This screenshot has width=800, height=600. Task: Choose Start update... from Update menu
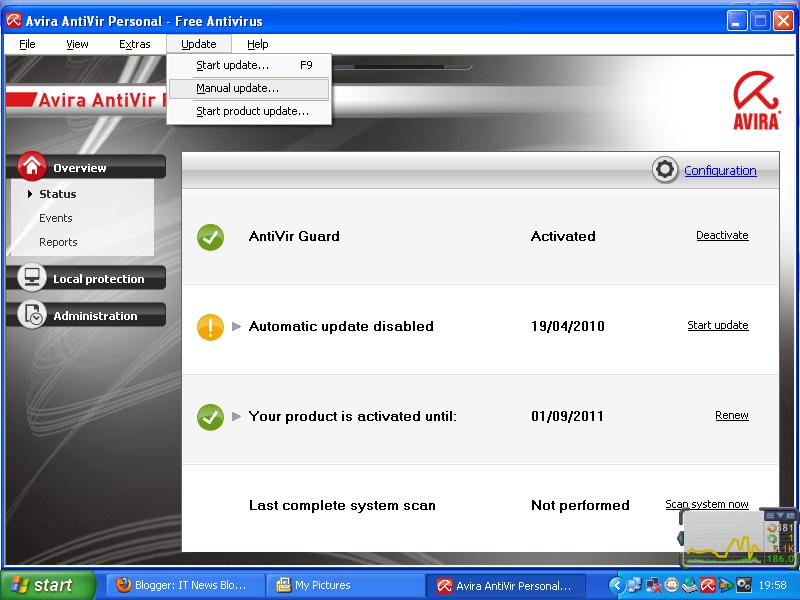[249, 65]
